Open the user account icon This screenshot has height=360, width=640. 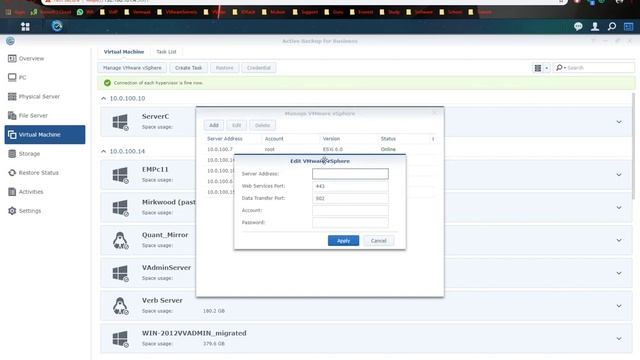coord(595,27)
